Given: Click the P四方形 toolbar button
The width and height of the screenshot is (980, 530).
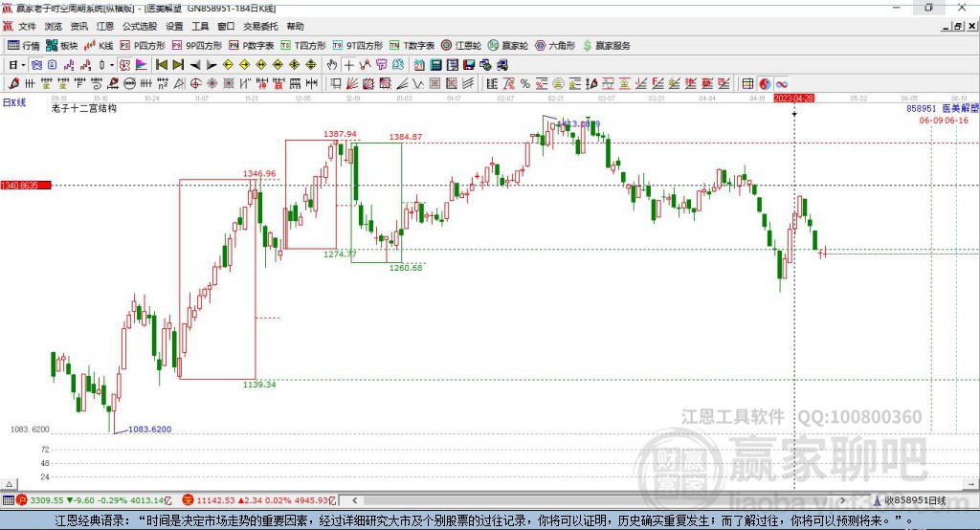Looking at the screenshot, I should point(143,45).
